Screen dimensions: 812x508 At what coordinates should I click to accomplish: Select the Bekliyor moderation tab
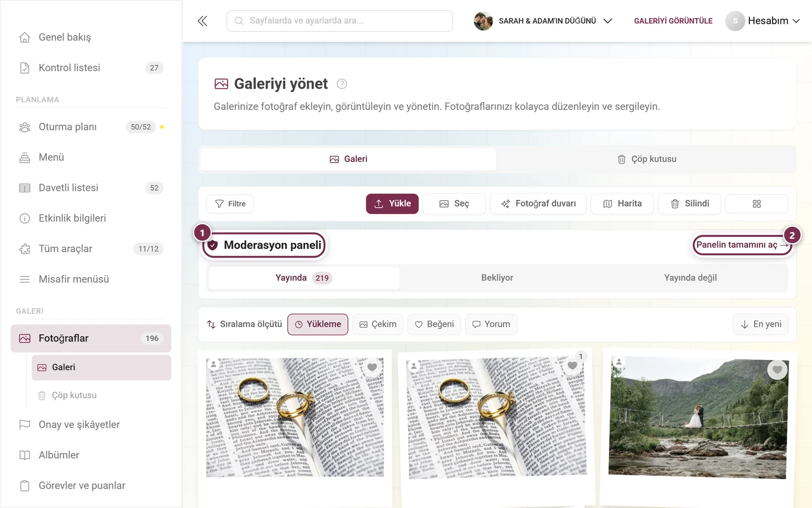tap(497, 278)
